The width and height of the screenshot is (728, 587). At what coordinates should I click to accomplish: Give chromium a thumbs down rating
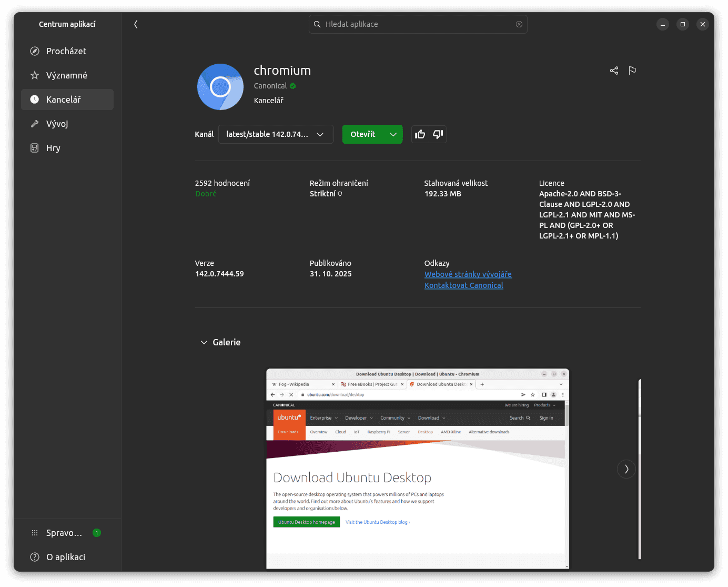click(x=438, y=134)
